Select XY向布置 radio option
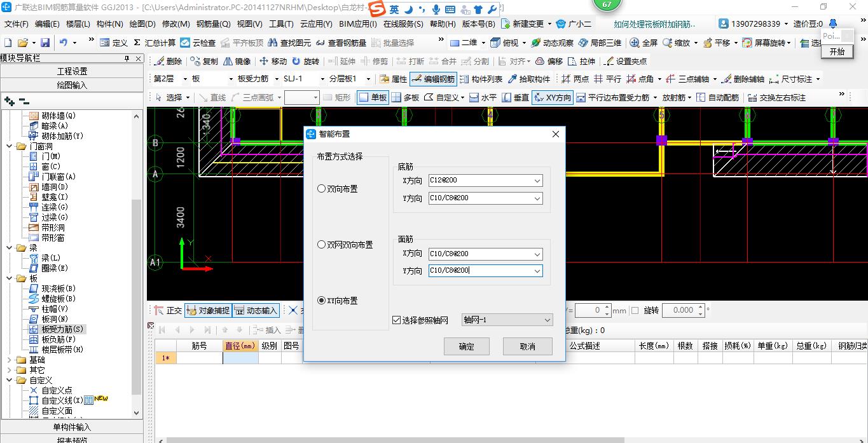This screenshot has width=868, height=443. pos(322,301)
